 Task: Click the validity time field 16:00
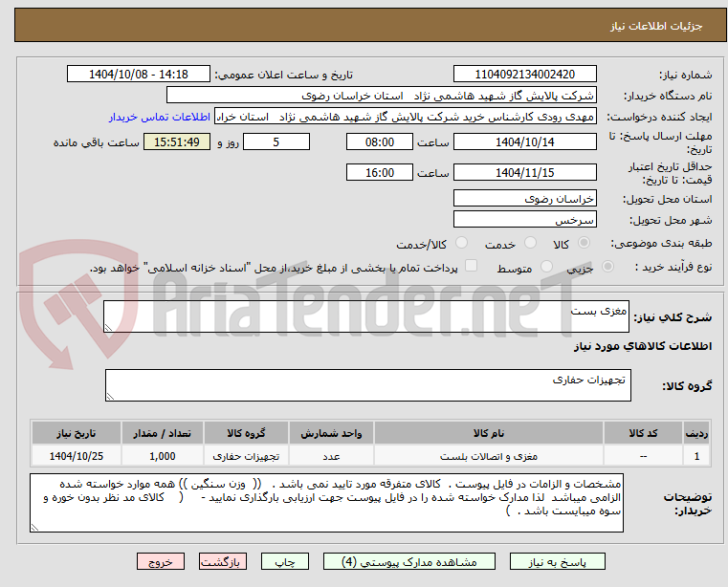point(380,173)
